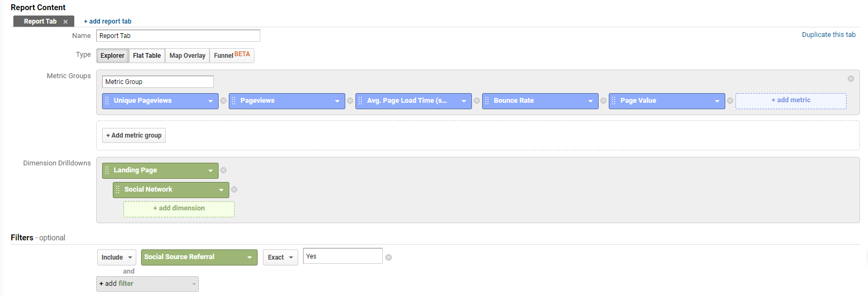Delete the Social Source Referral filter
Viewport: 868px width, 296px height.
(x=389, y=257)
